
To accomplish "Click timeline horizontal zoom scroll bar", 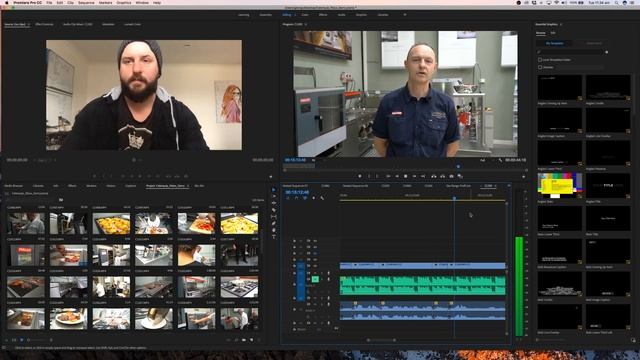I will click(x=381, y=340).
